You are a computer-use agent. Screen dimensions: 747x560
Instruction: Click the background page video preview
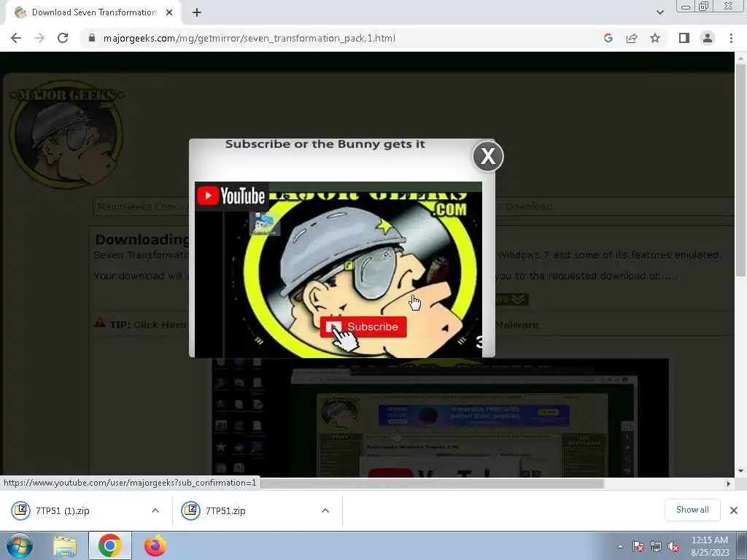[x=440, y=418]
